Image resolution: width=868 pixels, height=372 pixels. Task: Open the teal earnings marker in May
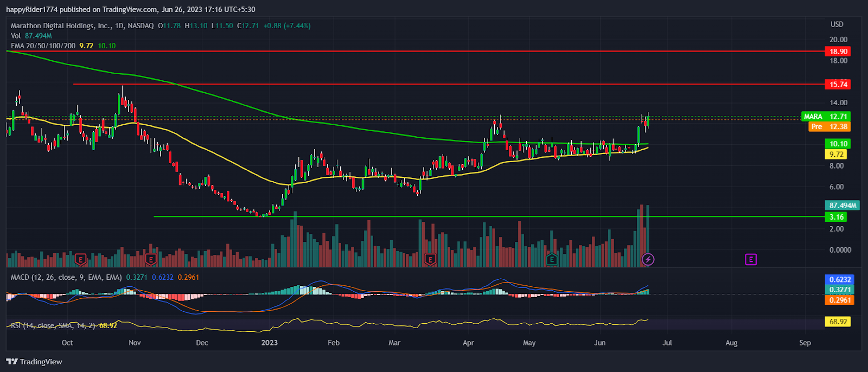click(552, 260)
